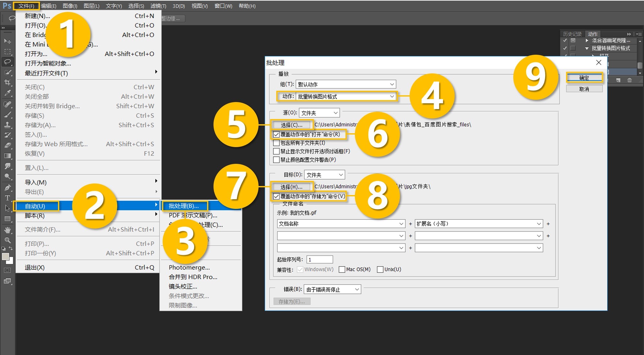Toggle 覆盖动作中的"打开"命令 checkbox
The height and width of the screenshot is (355, 644).
(x=276, y=135)
